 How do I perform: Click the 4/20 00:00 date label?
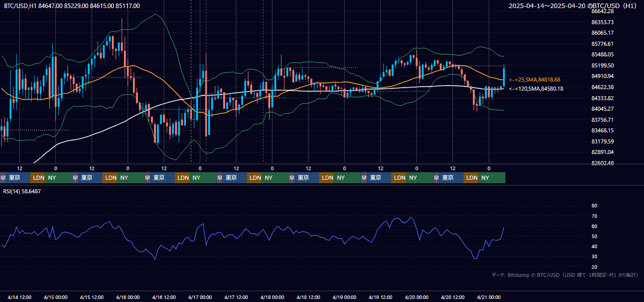tap(417, 297)
